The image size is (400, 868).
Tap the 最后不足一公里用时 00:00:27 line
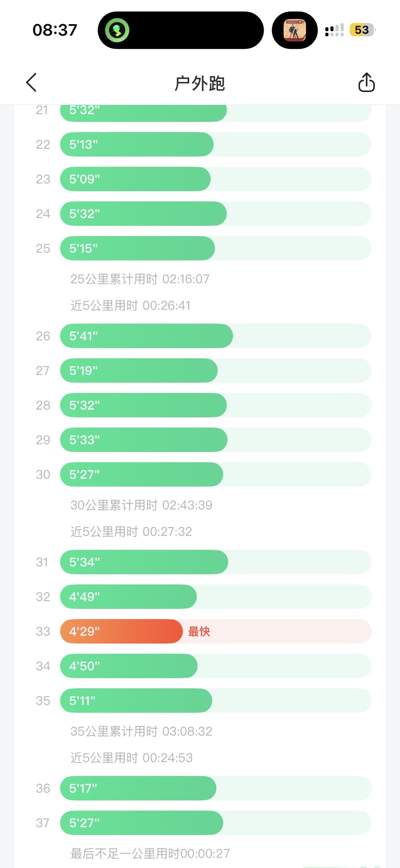[x=150, y=854]
